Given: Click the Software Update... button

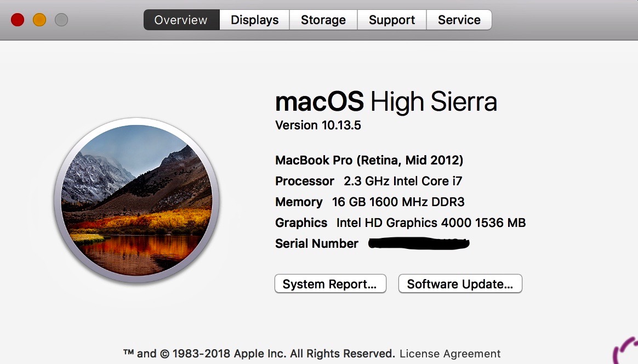Looking at the screenshot, I should click(460, 284).
